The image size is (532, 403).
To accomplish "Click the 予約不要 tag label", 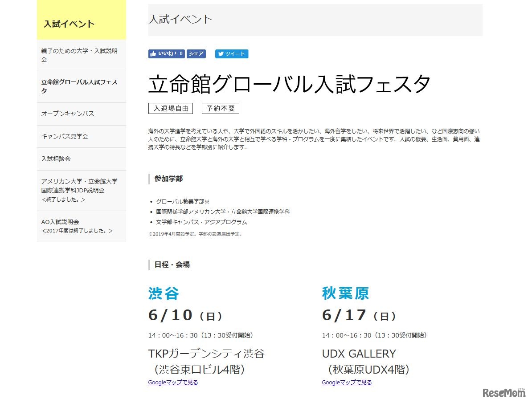I will 221,109.
